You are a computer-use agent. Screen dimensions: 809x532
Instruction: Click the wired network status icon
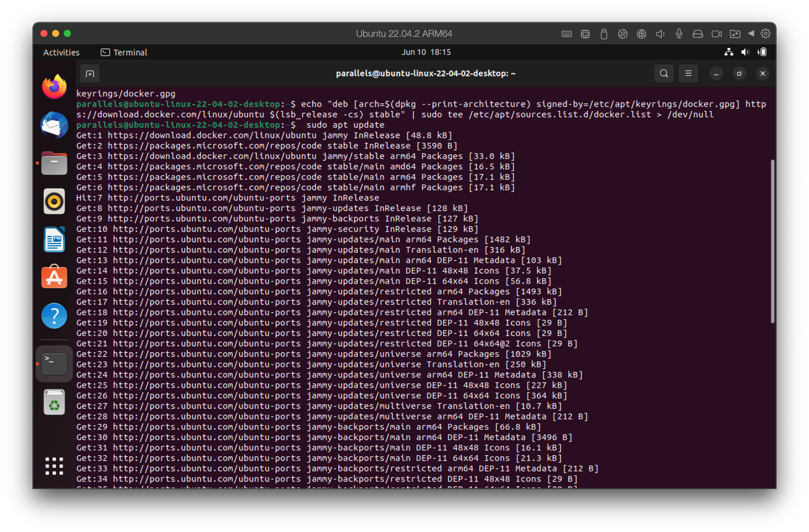pyautogui.click(x=729, y=52)
